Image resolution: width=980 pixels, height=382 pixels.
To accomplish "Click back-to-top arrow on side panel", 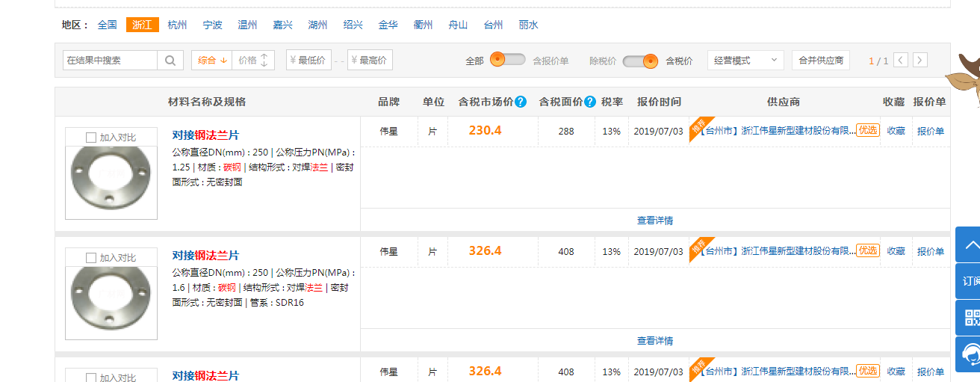I will [969, 244].
